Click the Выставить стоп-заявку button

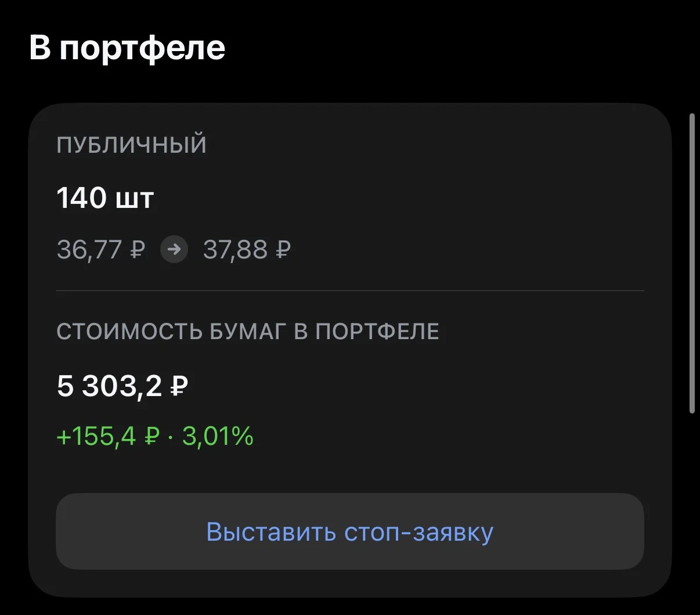[x=350, y=531]
